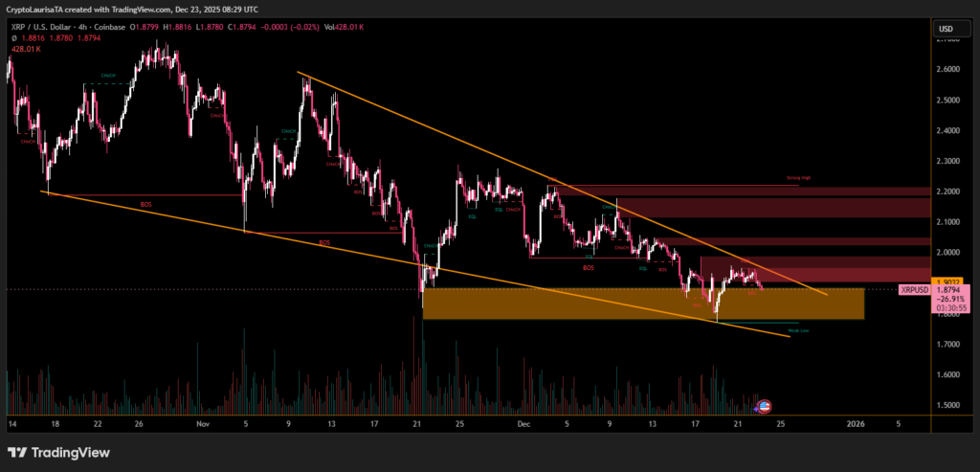Click the US flag economic event icon
The image size is (980, 472).
(764, 406)
